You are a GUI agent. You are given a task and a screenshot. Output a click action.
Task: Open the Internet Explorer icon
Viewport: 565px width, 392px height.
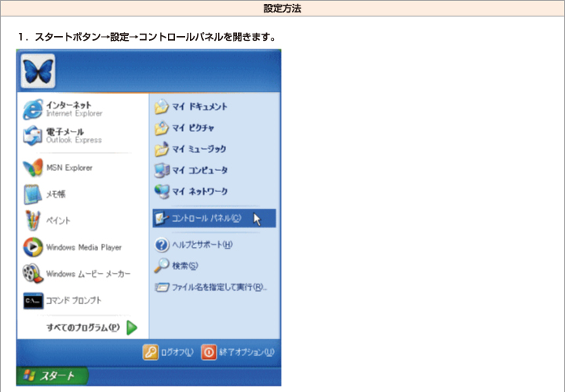[x=33, y=109]
